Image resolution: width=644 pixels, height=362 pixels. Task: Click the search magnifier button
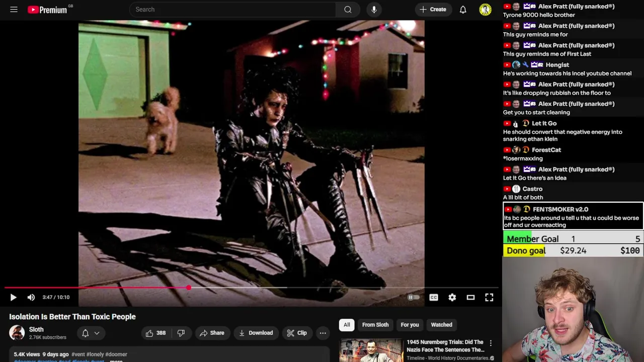348,10
